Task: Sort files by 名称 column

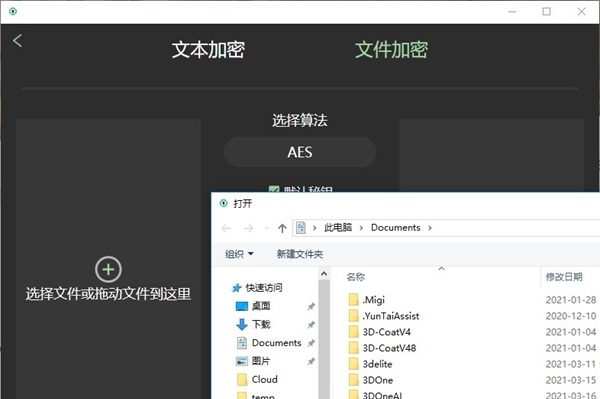Action: 355,277
